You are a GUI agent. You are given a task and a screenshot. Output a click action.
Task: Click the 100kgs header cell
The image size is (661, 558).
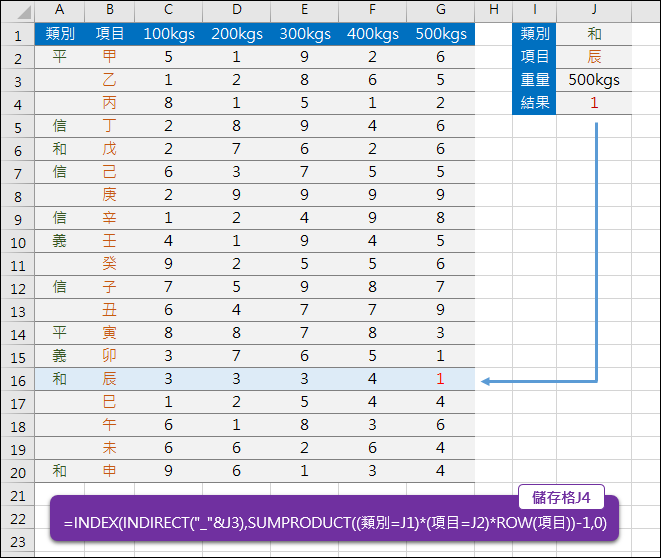[169, 34]
